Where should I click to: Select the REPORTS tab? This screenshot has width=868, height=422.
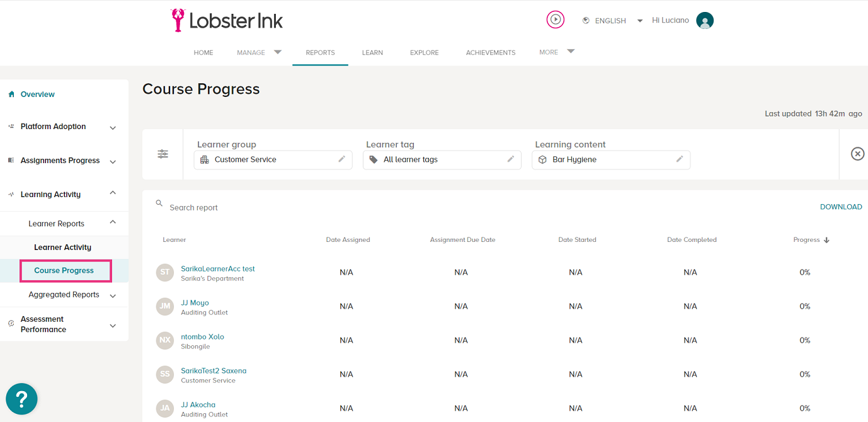(320, 53)
